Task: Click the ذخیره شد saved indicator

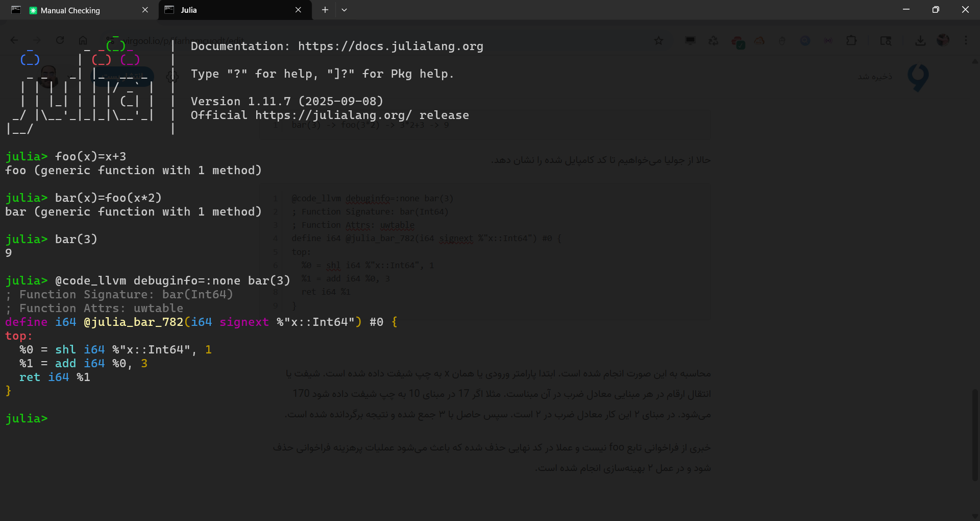Action: [874, 77]
